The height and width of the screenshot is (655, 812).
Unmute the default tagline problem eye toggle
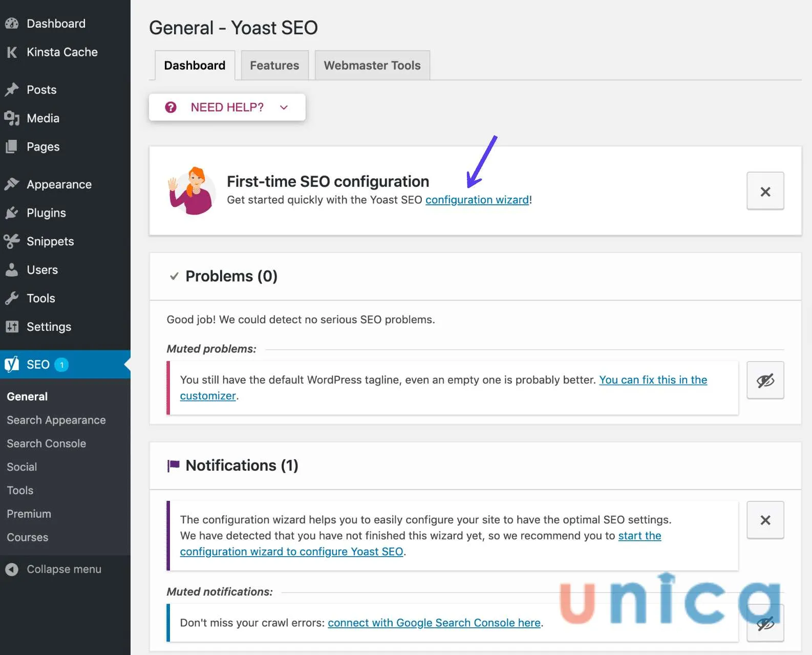(x=765, y=381)
